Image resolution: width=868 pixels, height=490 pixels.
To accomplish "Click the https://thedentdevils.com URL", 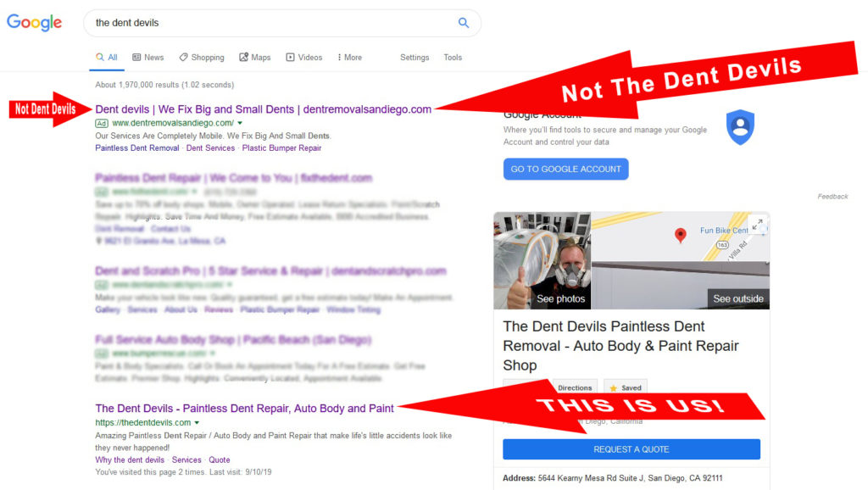I will pos(142,422).
